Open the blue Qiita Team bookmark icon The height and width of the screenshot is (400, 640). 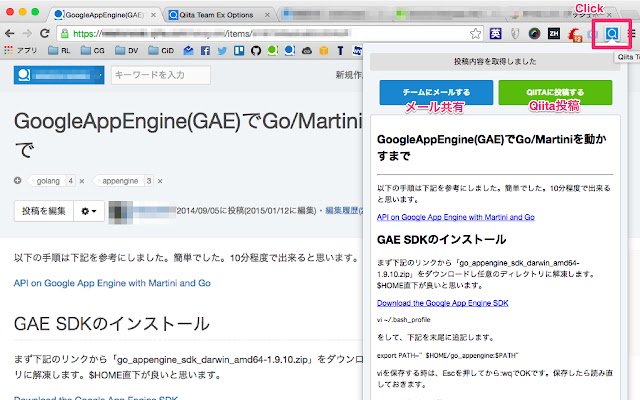click(290, 51)
